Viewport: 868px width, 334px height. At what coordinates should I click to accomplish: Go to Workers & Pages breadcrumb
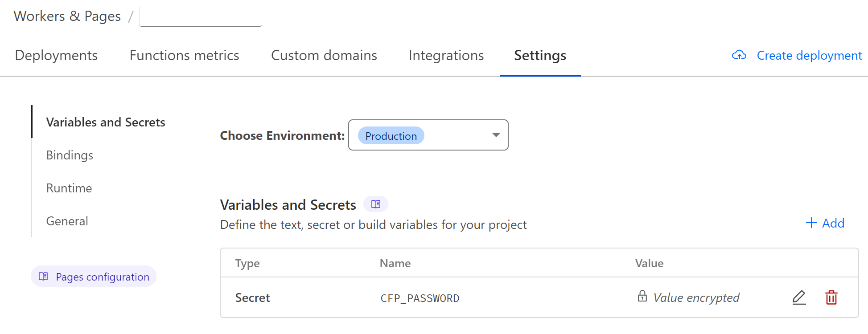pyautogui.click(x=67, y=16)
